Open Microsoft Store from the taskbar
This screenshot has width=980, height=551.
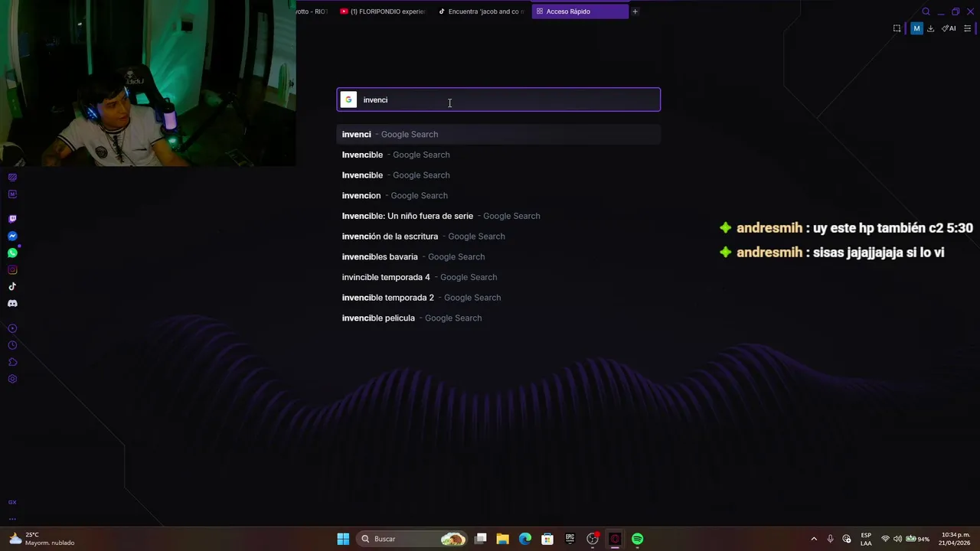[x=547, y=539]
